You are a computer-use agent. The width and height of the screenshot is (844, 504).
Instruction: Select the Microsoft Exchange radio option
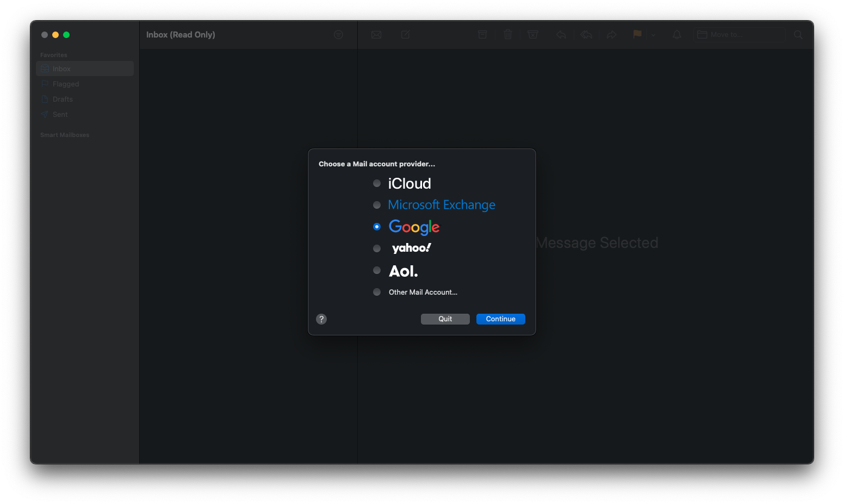coord(377,205)
